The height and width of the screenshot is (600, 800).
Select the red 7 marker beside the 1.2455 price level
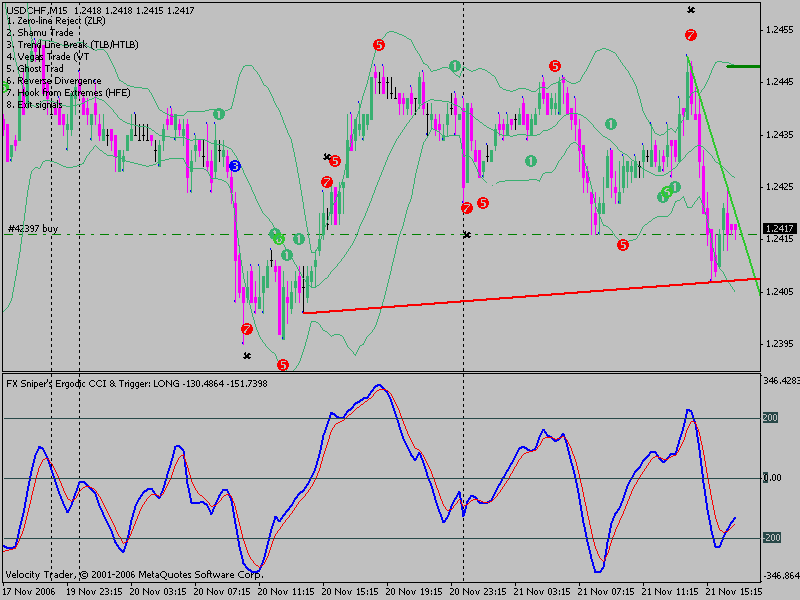(x=691, y=35)
